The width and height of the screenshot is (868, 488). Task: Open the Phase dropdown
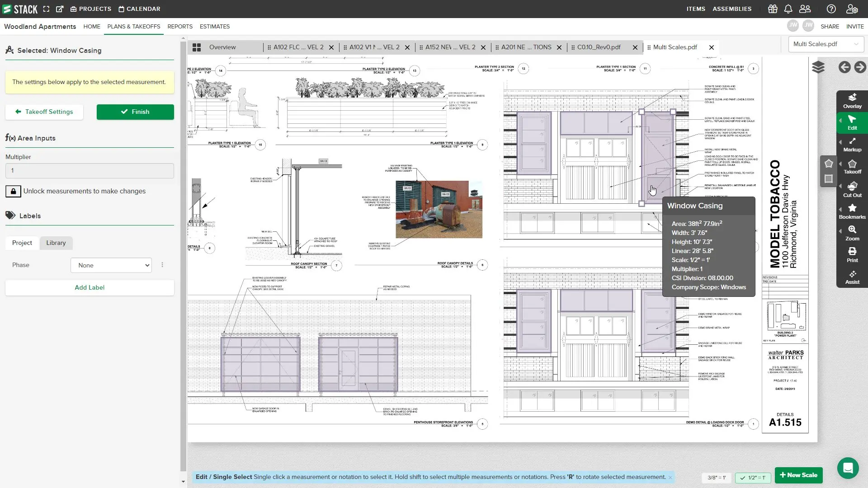[x=111, y=265]
